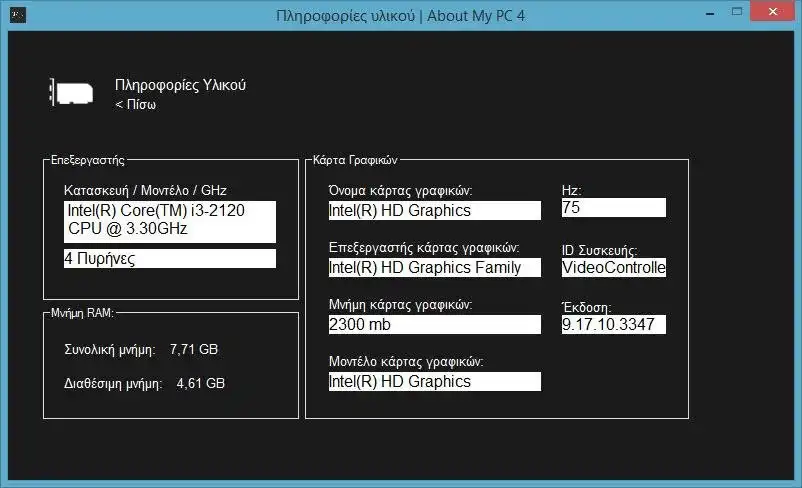
Task: Click the graphics card name field
Action: point(435,210)
